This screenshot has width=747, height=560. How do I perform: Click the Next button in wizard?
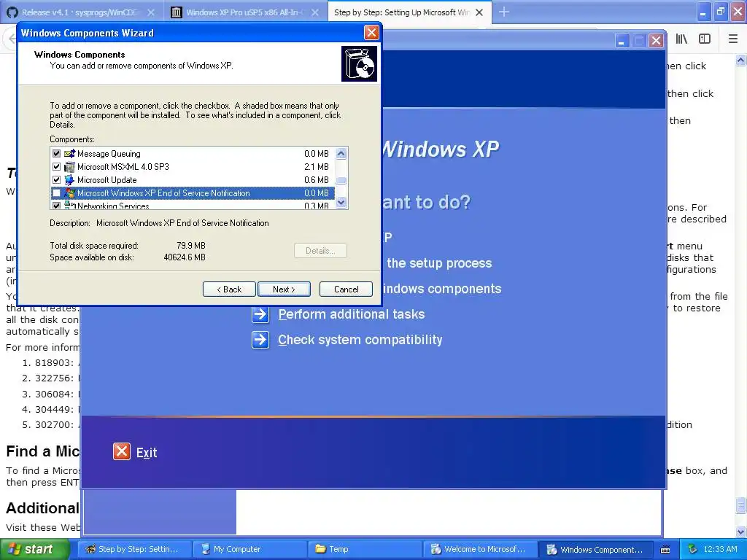tap(284, 289)
